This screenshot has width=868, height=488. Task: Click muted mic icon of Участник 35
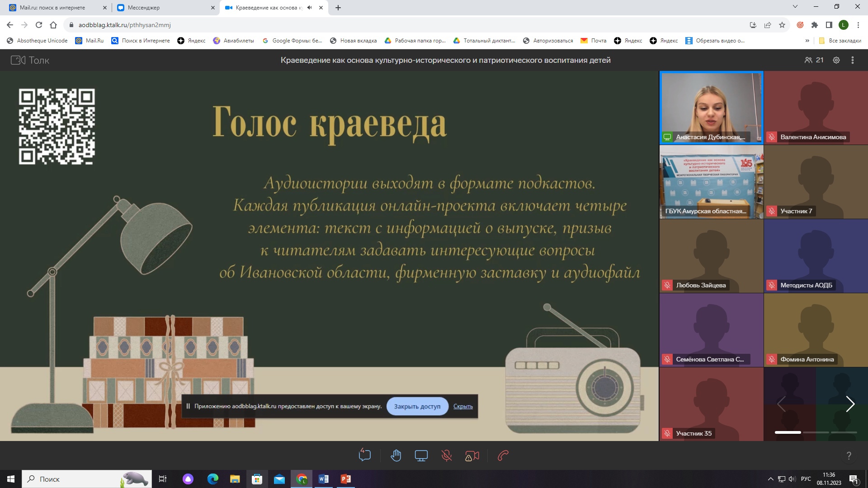point(667,433)
